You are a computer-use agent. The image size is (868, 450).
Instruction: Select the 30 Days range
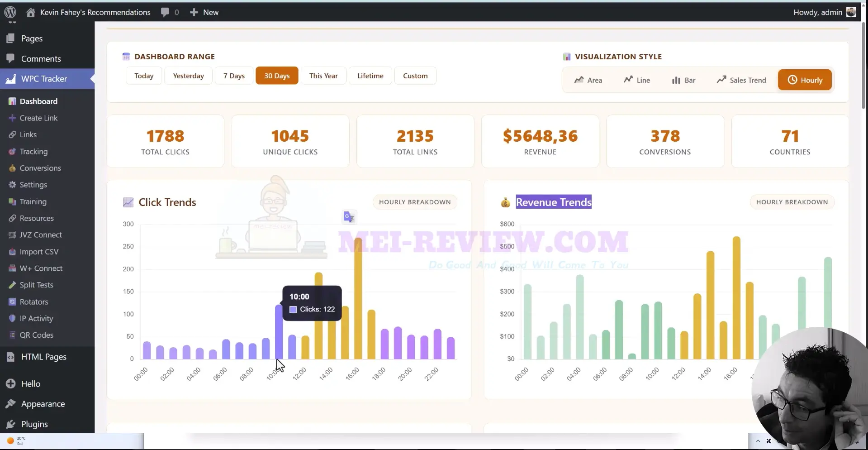(x=277, y=76)
